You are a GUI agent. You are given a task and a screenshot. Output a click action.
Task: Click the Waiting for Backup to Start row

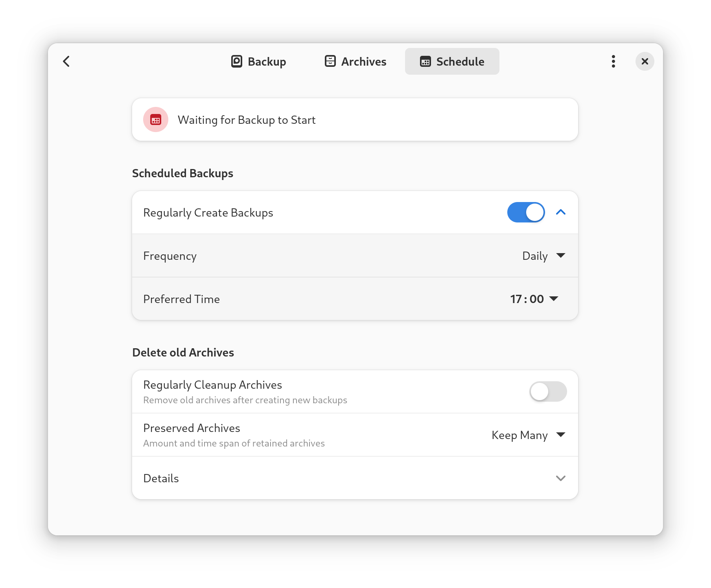tap(247, 120)
